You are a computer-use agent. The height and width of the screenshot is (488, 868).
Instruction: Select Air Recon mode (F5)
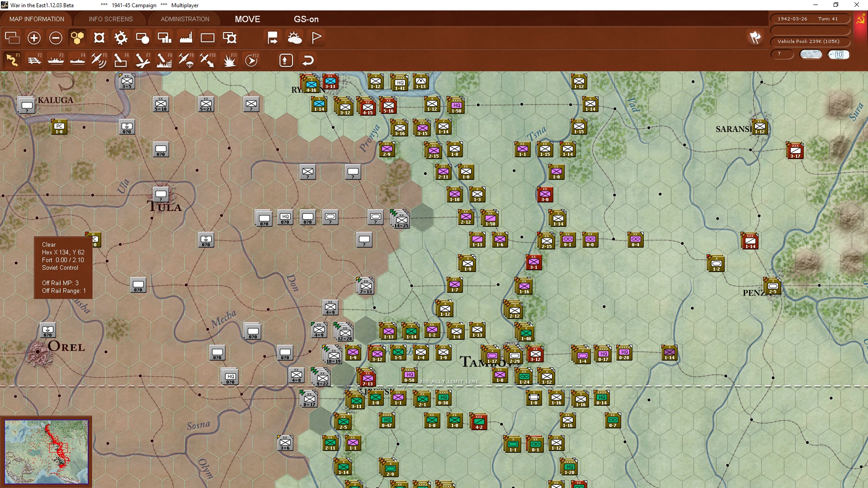coord(99,60)
